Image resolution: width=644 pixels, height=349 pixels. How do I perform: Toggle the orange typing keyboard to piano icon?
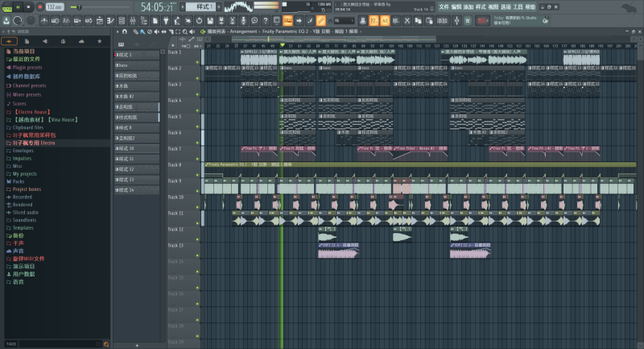[x=287, y=21]
